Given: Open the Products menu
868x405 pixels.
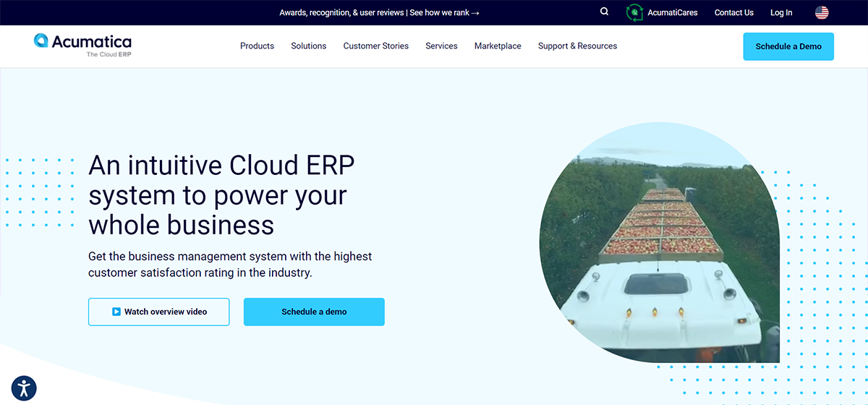Looking at the screenshot, I should (x=257, y=46).
